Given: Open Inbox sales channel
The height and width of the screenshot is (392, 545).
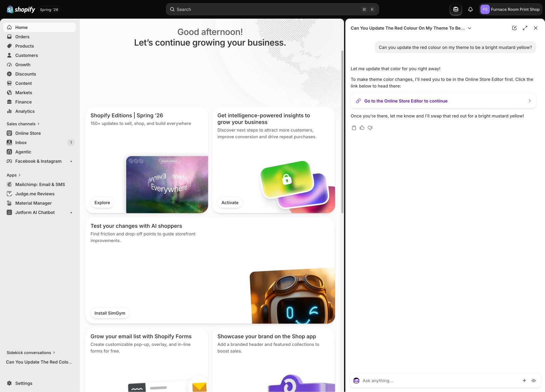Looking at the screenshot, I should point(40,142).
